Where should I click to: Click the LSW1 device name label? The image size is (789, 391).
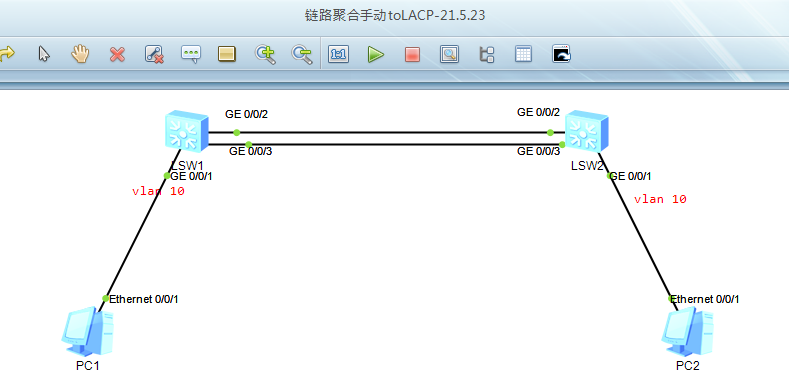(x=187, y=165)
